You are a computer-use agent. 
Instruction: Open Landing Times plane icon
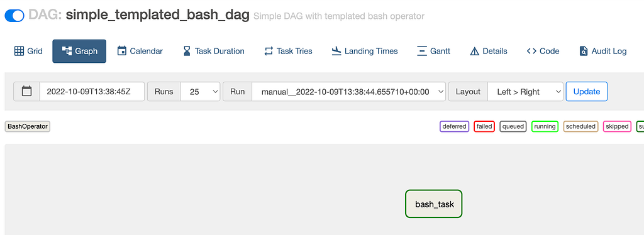[x=336, y=52]
